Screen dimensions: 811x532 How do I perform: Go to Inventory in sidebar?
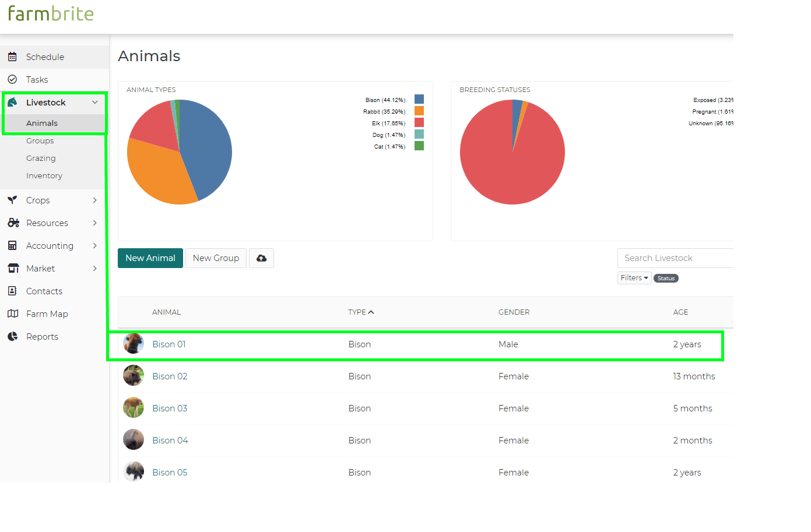coord(44,175)
